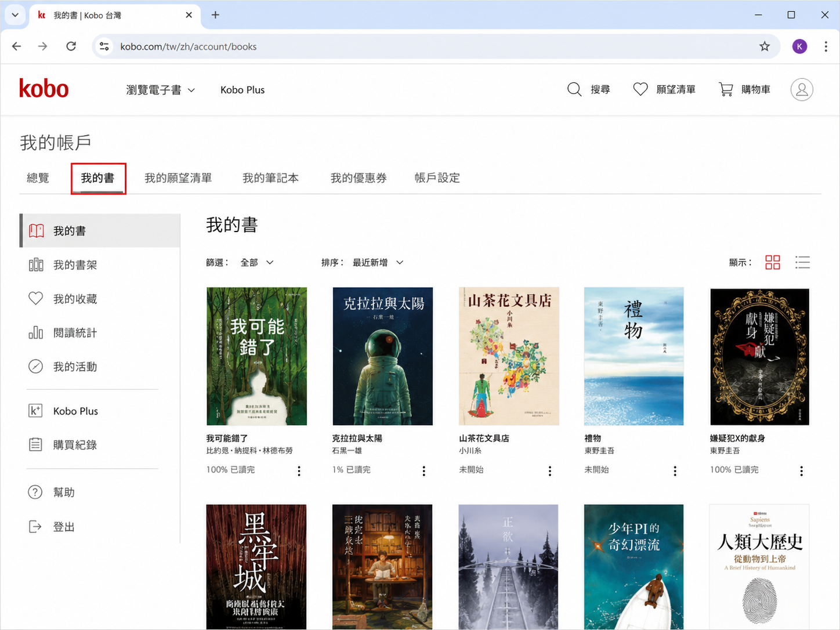This screenshot has width=840, height=630.
Task: Open options menu for 山茶花文具店
Action: coord(550,471)
